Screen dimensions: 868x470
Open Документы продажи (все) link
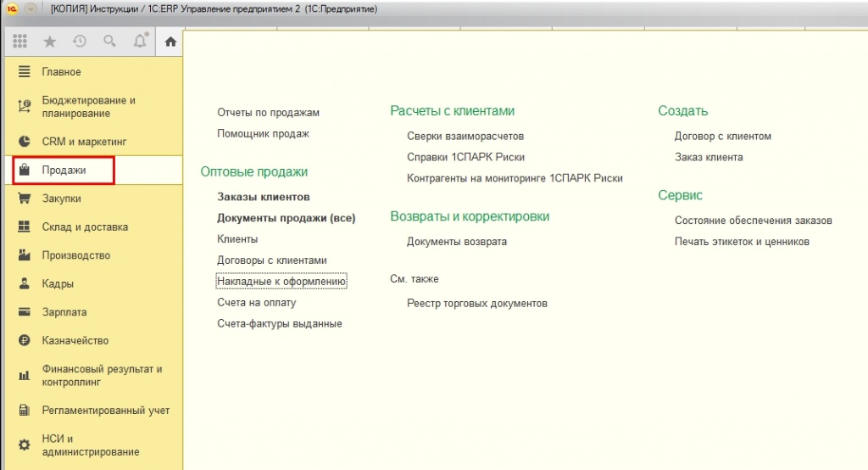[x=286, y=218]
